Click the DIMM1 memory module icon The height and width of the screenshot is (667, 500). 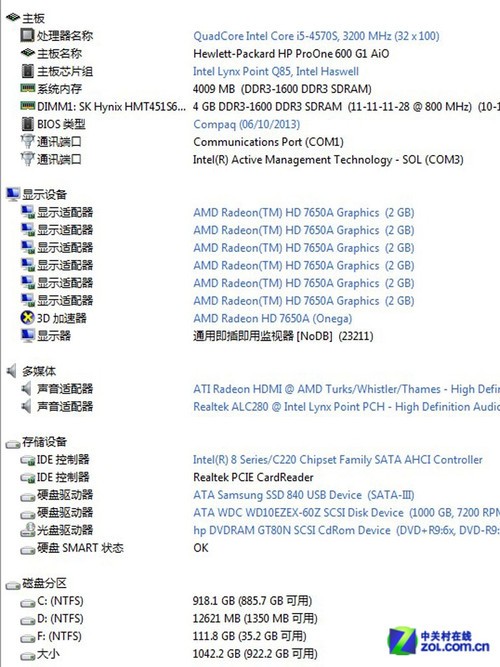28,105
